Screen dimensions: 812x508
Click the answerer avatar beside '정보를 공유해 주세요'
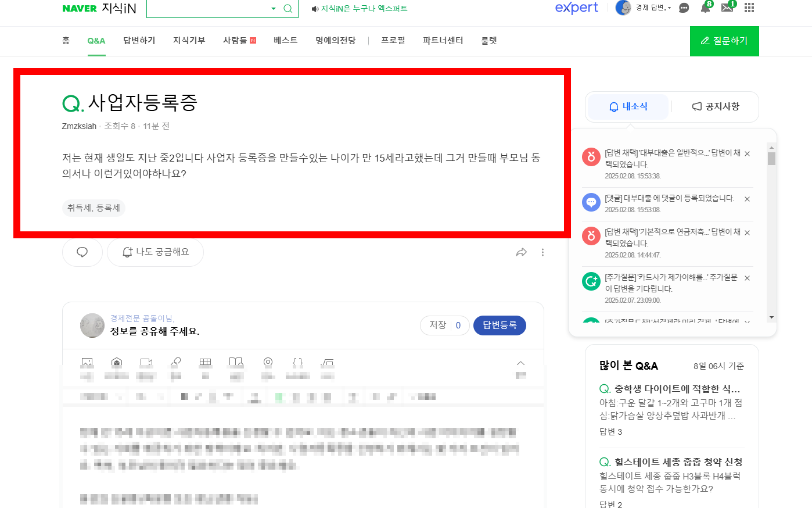(92, 325)
